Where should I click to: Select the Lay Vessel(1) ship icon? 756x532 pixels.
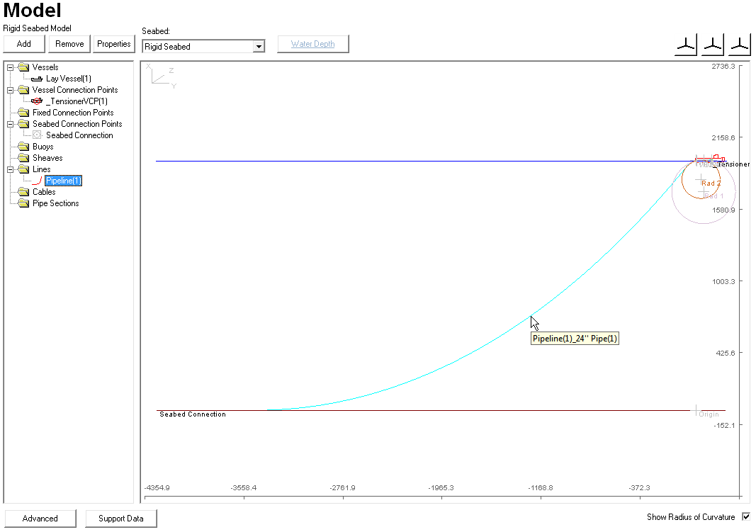click(x=38, y=79)
